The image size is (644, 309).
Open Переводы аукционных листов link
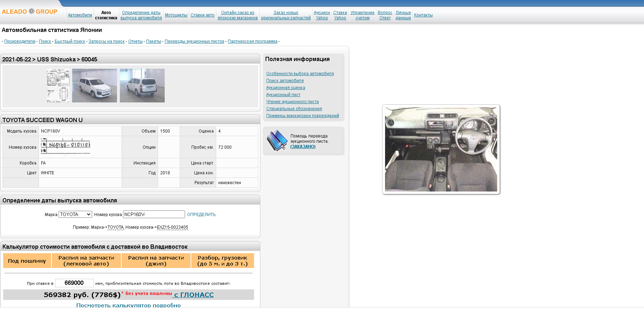click(x=194, y=41)
